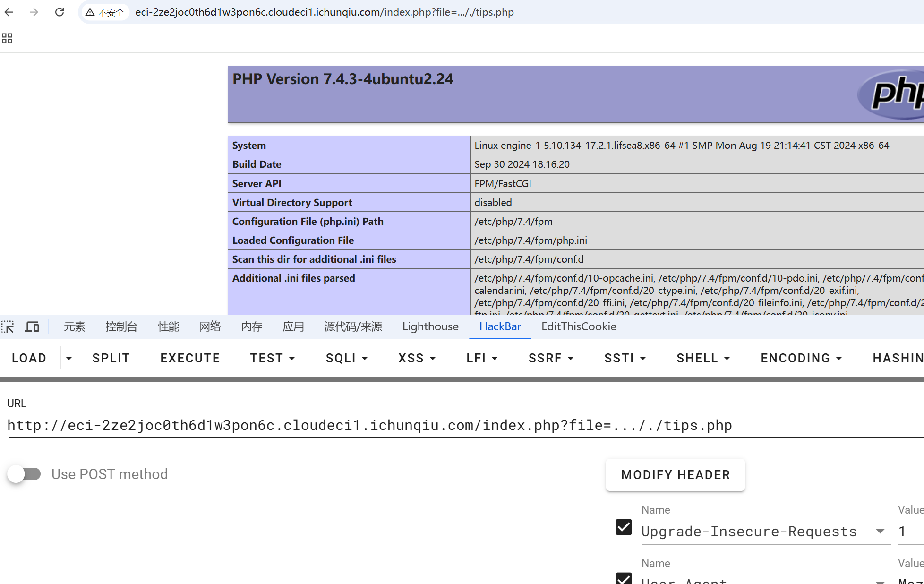Open the apps grid icon
924x584 pixels.
[x=7, y=38]
